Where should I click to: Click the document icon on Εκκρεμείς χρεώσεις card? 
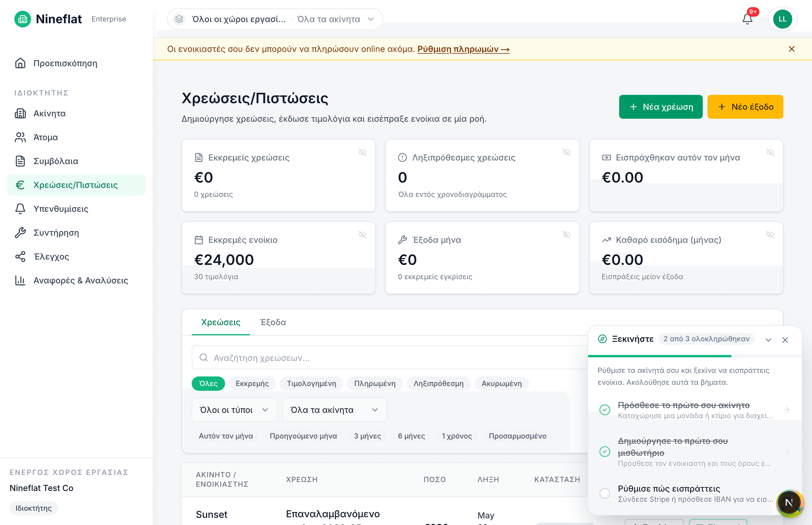point(199,157)
